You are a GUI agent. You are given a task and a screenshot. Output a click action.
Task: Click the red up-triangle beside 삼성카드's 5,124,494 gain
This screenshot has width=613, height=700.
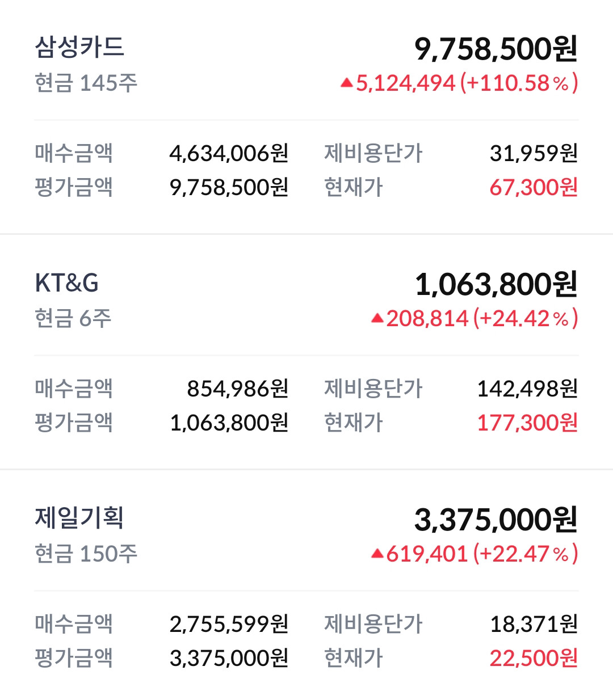(347, 83)
